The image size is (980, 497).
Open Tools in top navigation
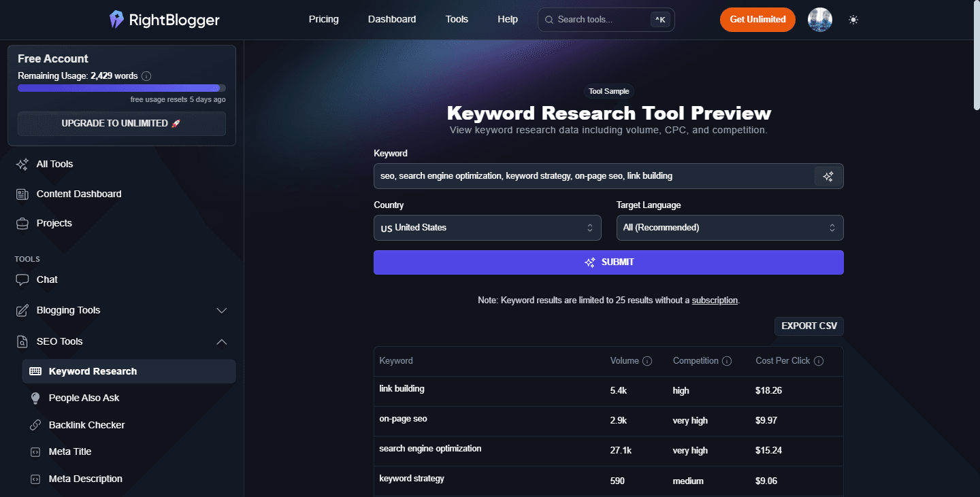pyautogui.click(x=457, y=19)
